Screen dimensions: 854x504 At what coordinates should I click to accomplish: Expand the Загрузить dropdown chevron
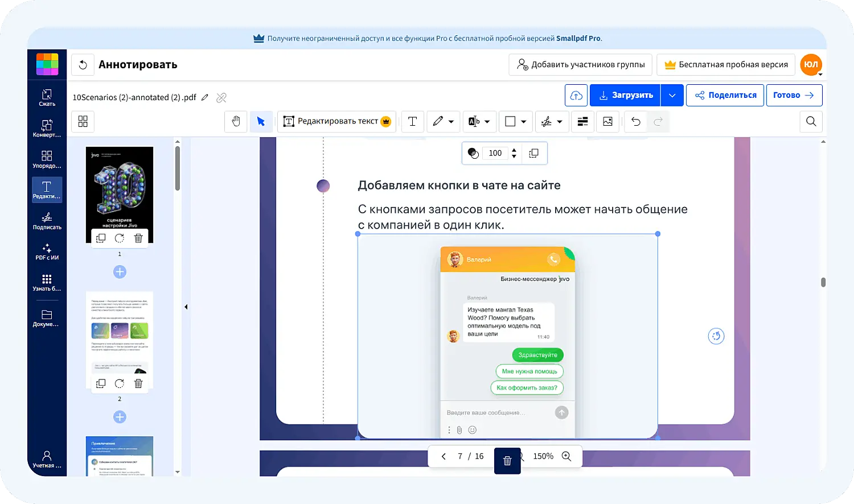coord(672,95)
